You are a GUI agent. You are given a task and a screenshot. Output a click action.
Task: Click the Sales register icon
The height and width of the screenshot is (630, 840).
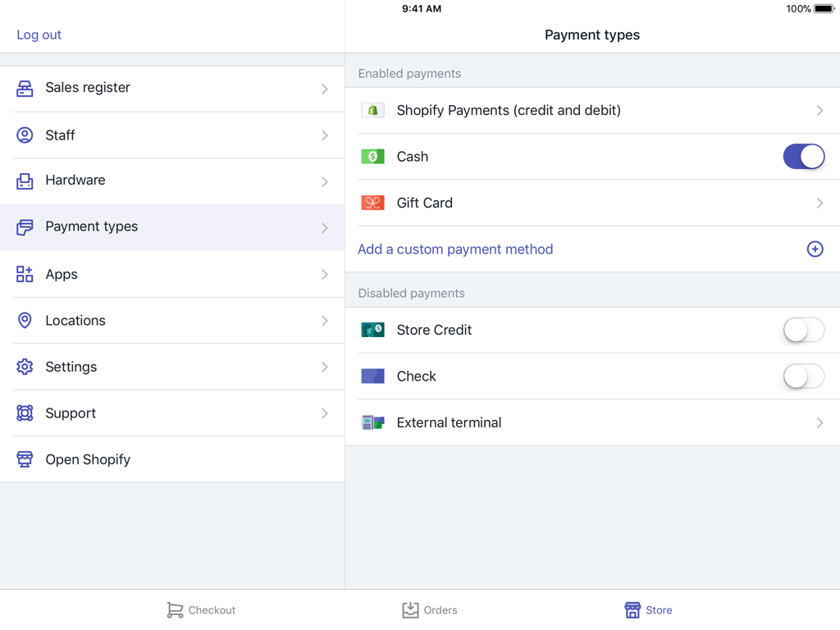pos(25,89)
